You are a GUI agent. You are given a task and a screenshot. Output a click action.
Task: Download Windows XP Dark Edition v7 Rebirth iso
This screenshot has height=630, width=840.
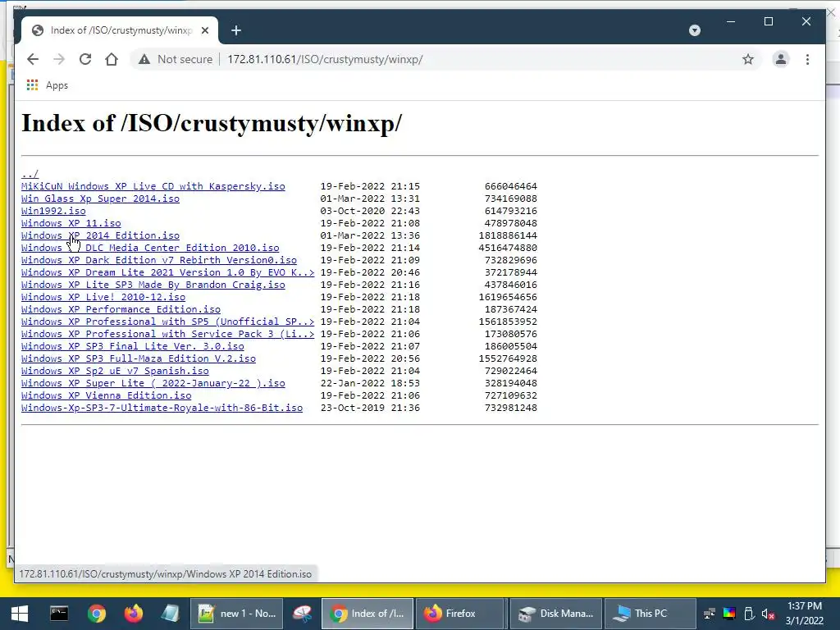click(x=159, y=260)
